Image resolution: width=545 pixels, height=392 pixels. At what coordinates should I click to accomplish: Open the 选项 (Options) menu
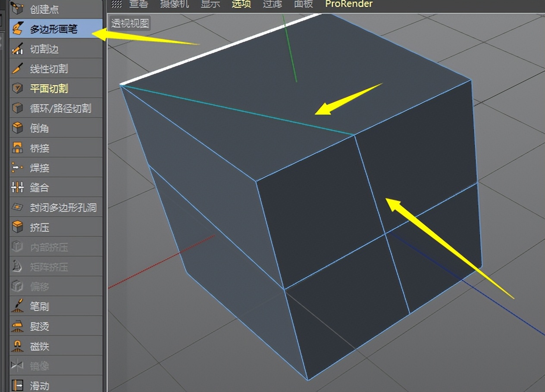coord(240,4)
